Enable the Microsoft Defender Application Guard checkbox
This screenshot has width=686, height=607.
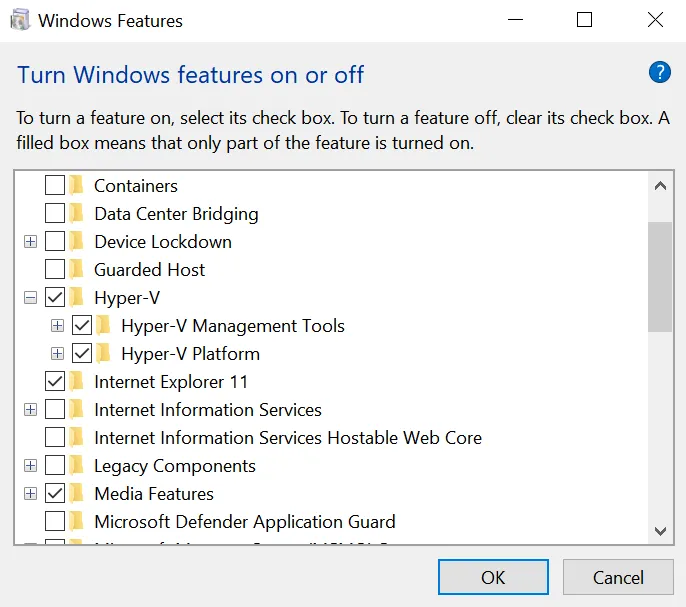[55, 522]
